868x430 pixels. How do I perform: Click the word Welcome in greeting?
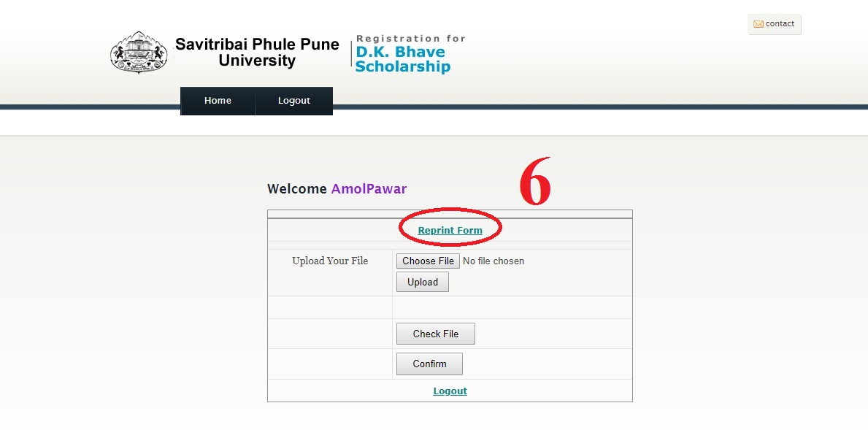click(x=296, y=188)
